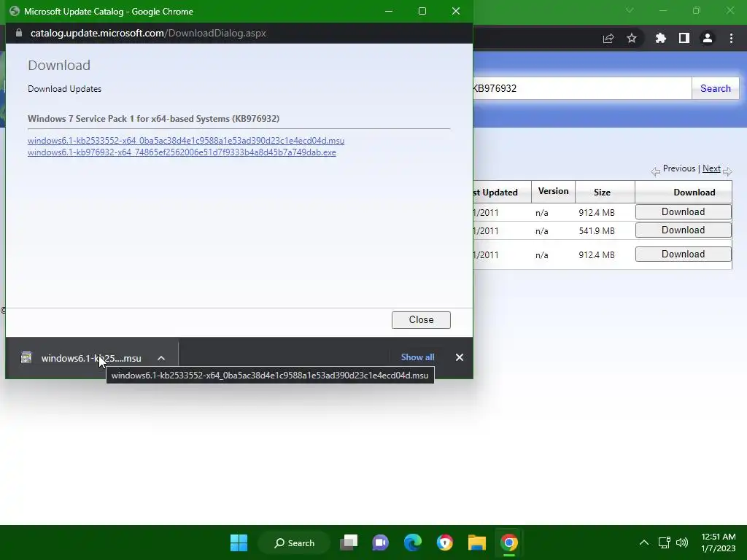Close the Download Updates dialog
Image resolution: width=747 pixels, height=560 pixels.
(x=421, y=320)
